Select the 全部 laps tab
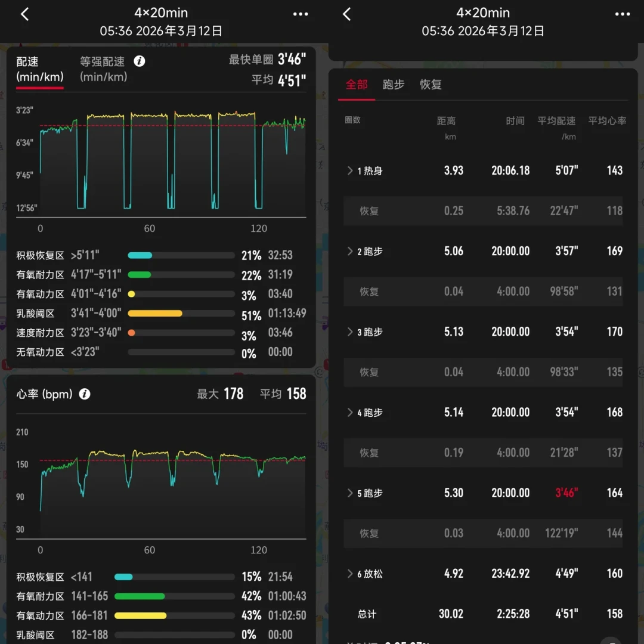 point(357,85)
